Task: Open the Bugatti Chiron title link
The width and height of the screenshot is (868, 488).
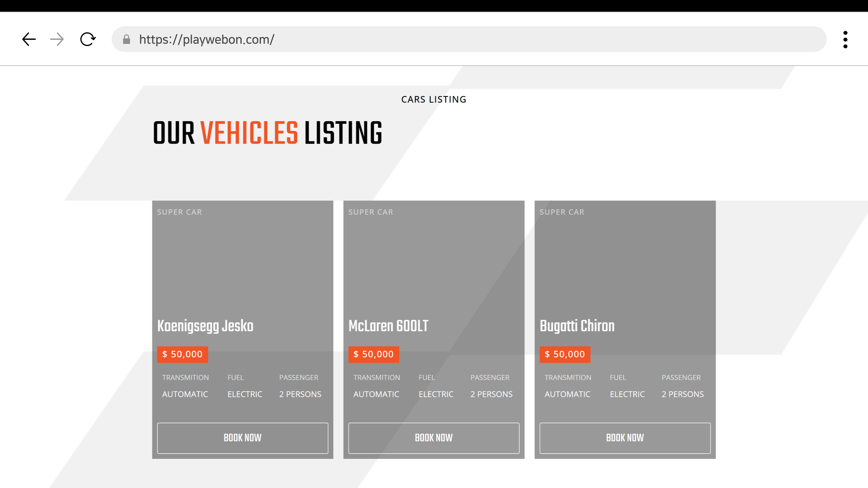Action: coord(577,326)
